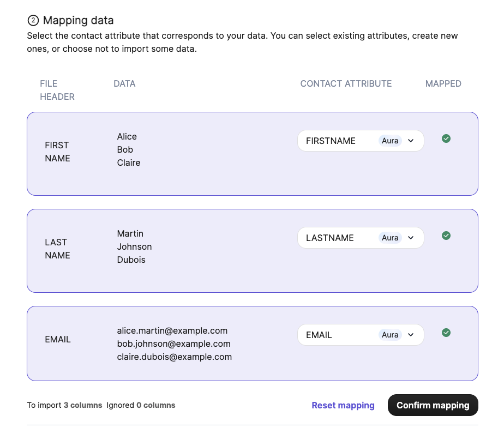Screen dimensions: 504x434
Task: Open the LASTNAME attribute dropdown chevron
Action: (411, 238)
